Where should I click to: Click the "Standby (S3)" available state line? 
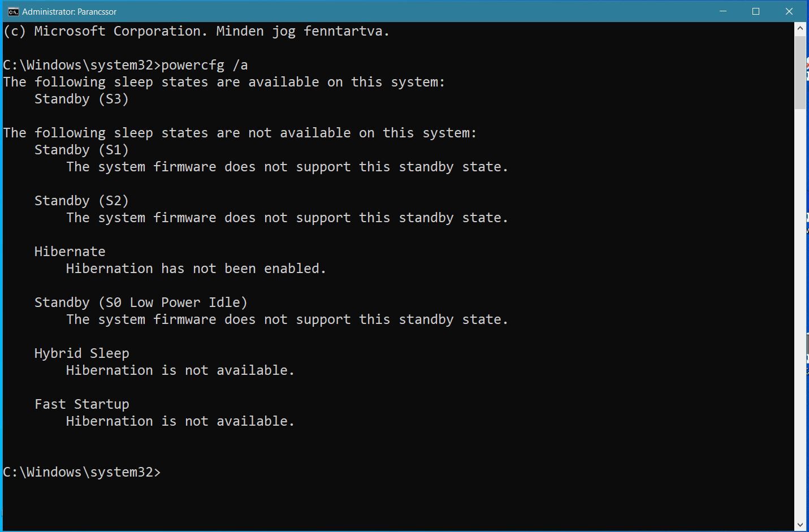click(82, 99)
